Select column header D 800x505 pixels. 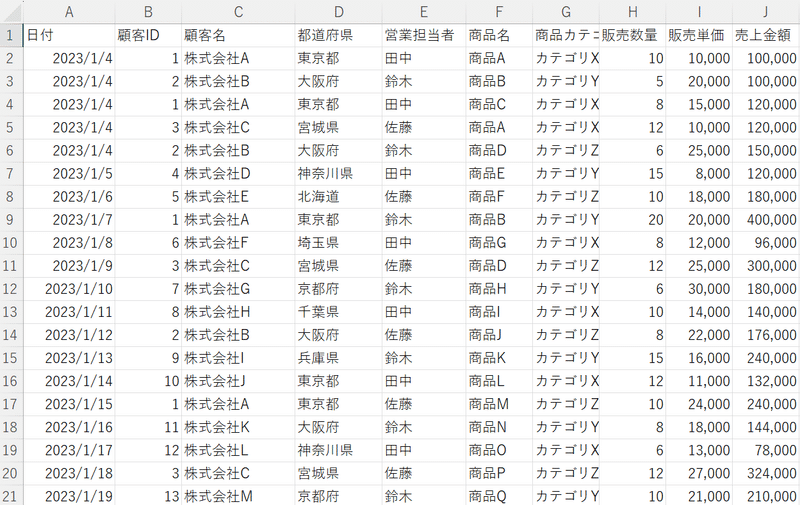338,11
